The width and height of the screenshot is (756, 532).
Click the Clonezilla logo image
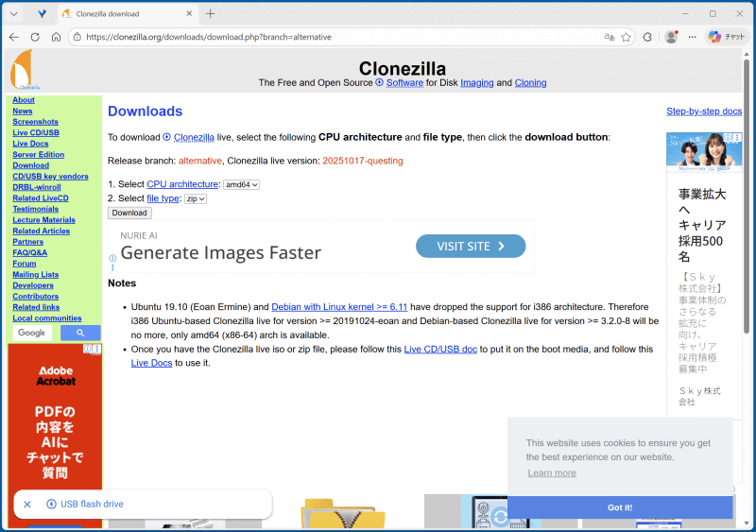click(x=24, y=70)
